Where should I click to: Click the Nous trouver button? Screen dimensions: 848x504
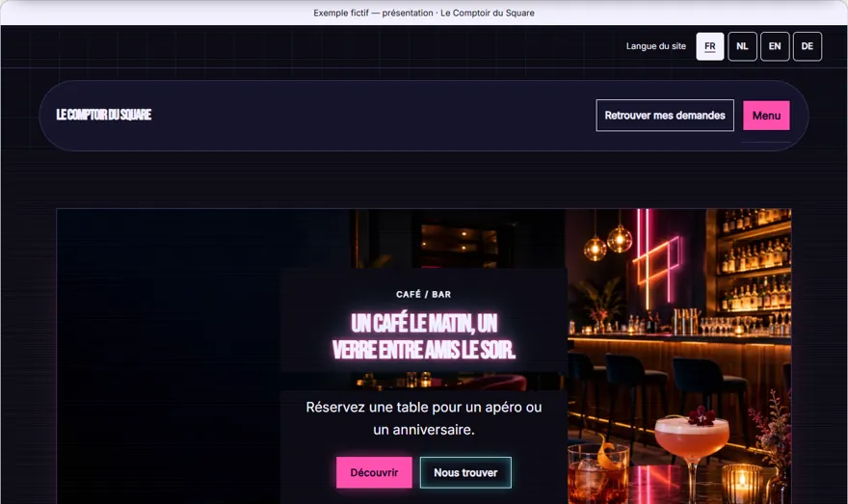click(465, 472)
